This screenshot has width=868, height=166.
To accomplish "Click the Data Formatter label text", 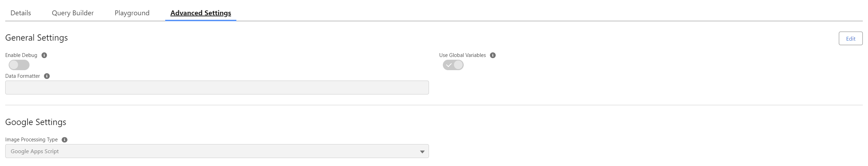I will (x=23, y=76).
